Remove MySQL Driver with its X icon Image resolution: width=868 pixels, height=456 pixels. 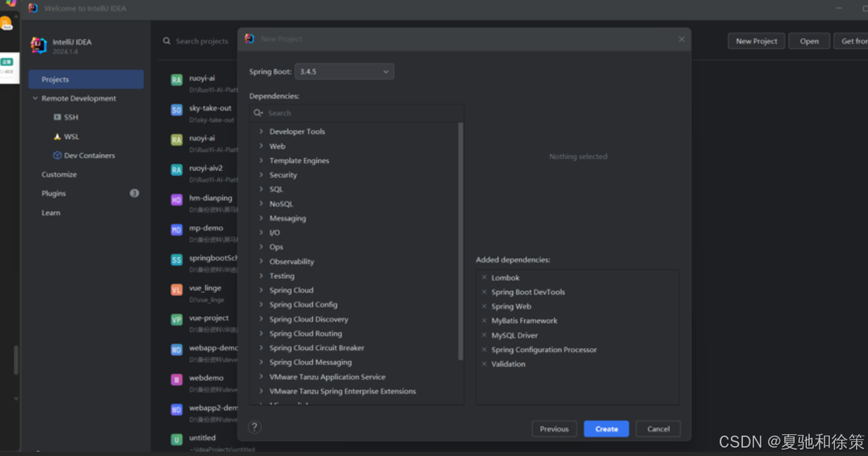click(x=484, y=335)
